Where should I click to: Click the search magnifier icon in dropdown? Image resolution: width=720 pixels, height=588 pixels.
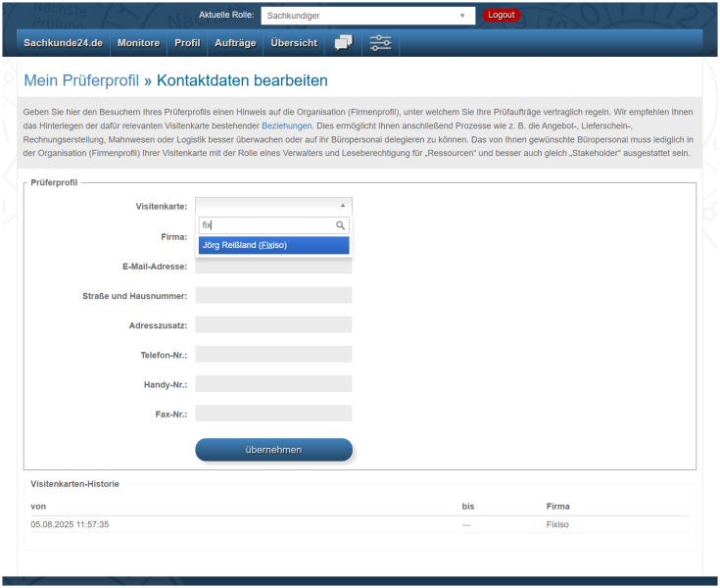pyautogui.click(x=341, y=225)
